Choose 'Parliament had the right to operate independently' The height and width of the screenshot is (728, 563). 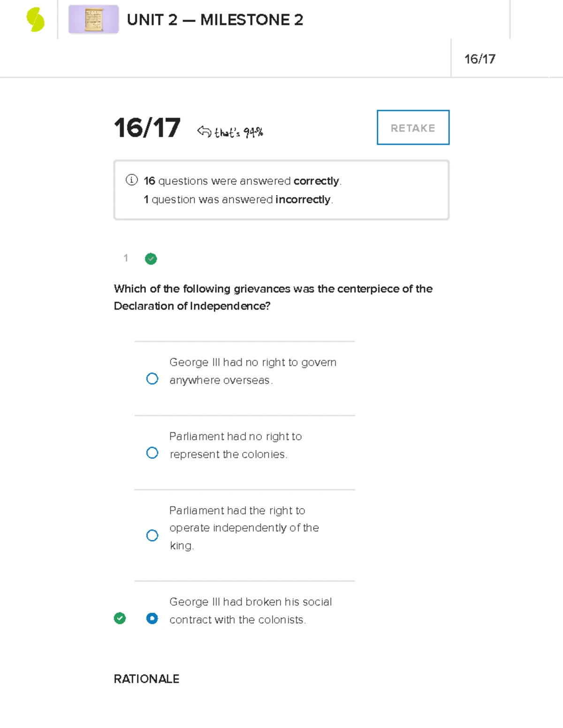pyautogui.click(x=152, y=535)
